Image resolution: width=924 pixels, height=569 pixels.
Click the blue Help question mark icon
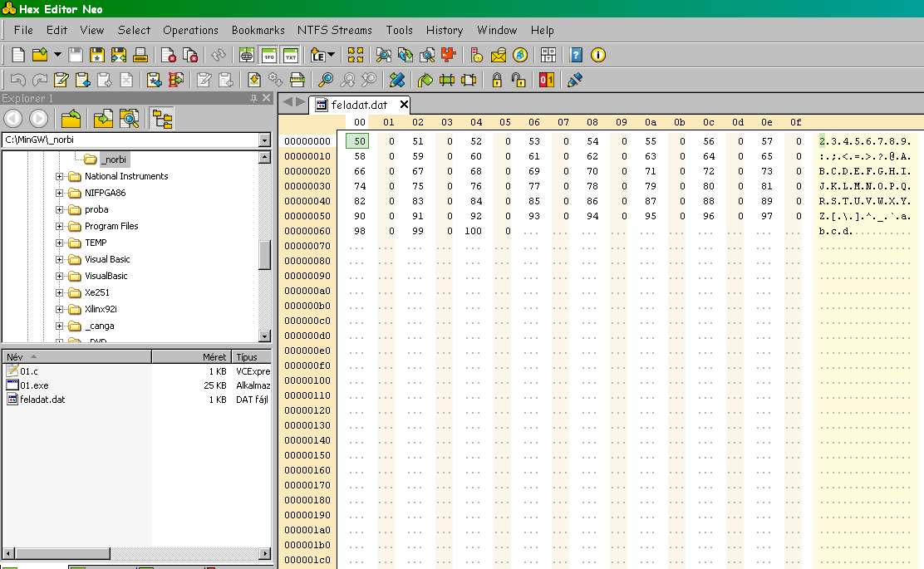click(576, 56)
